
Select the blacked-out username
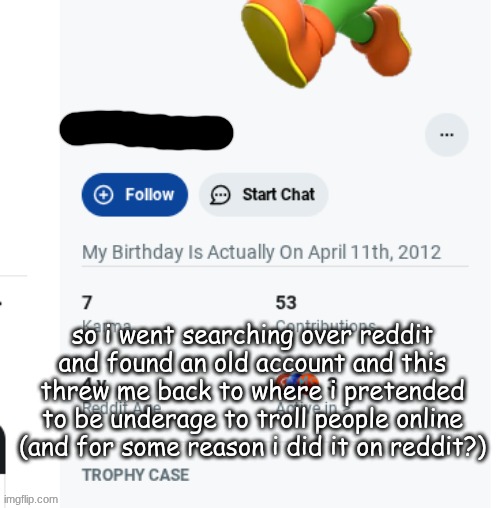(146, 130)
